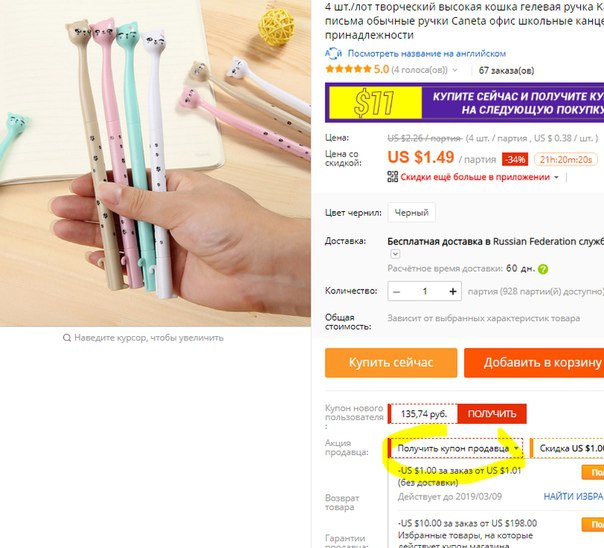This screenshot has height=548, width=604.
Task: Click the five-star rating icons
Action: [x=348, y=70]
